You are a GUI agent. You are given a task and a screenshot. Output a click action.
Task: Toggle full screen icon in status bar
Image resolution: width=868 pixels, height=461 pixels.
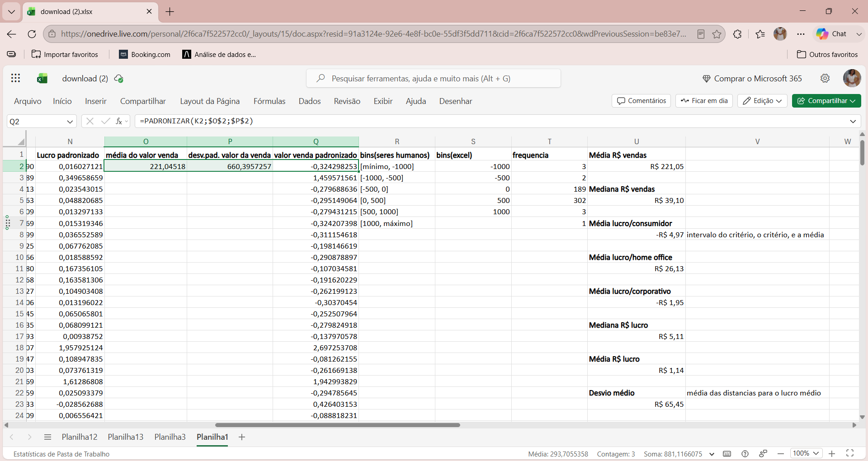click(x=850, y=453)
